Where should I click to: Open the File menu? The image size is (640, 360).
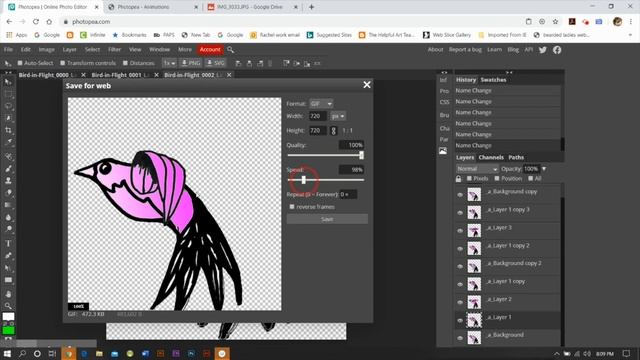pyautogui.click(x=8, y=49)
